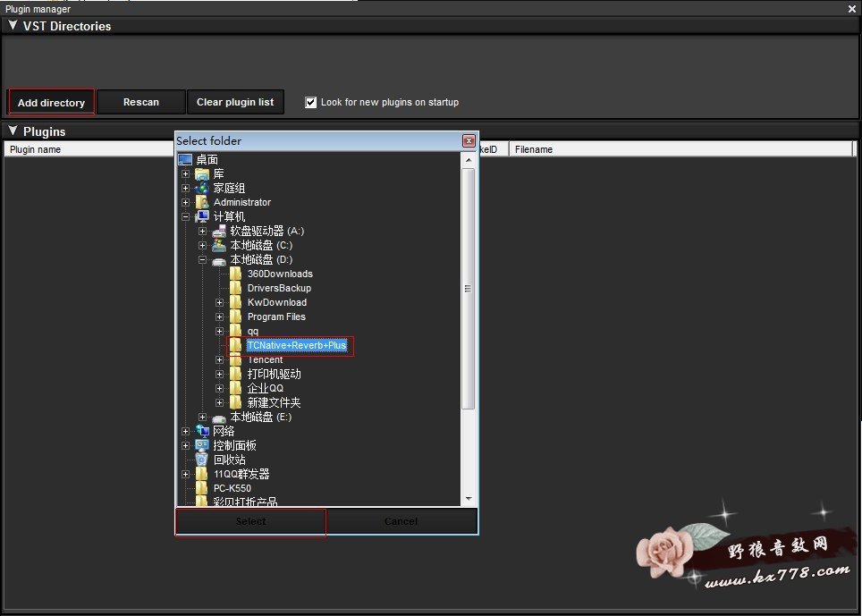Click Cancel in Select folder dialog
862x616 pixels.
point(401,521)
